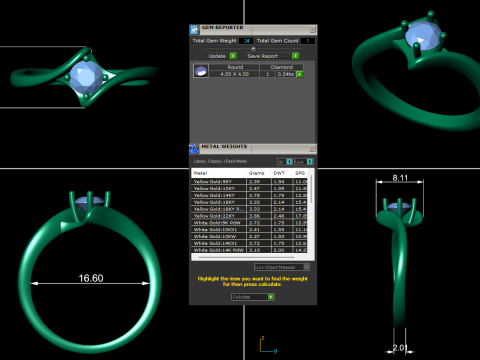Click the DWT column header
The height and width of the screenshot is (360, 480).
pyautogui.click(x=281, y=173)
